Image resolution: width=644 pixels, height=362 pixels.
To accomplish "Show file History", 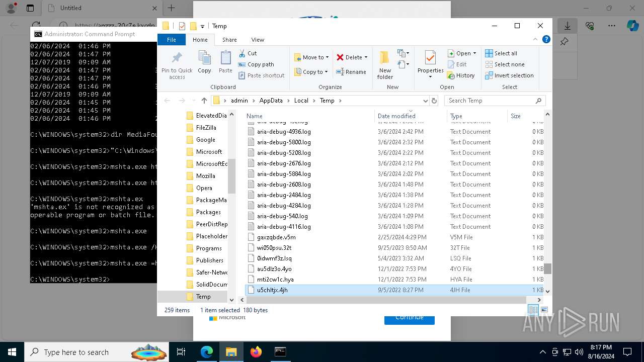I will coord(461,75).
